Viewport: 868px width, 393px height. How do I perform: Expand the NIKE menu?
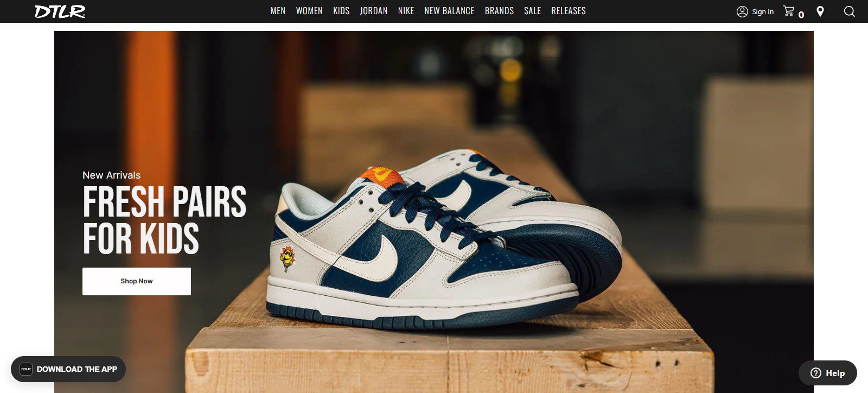tap(406, 11)
